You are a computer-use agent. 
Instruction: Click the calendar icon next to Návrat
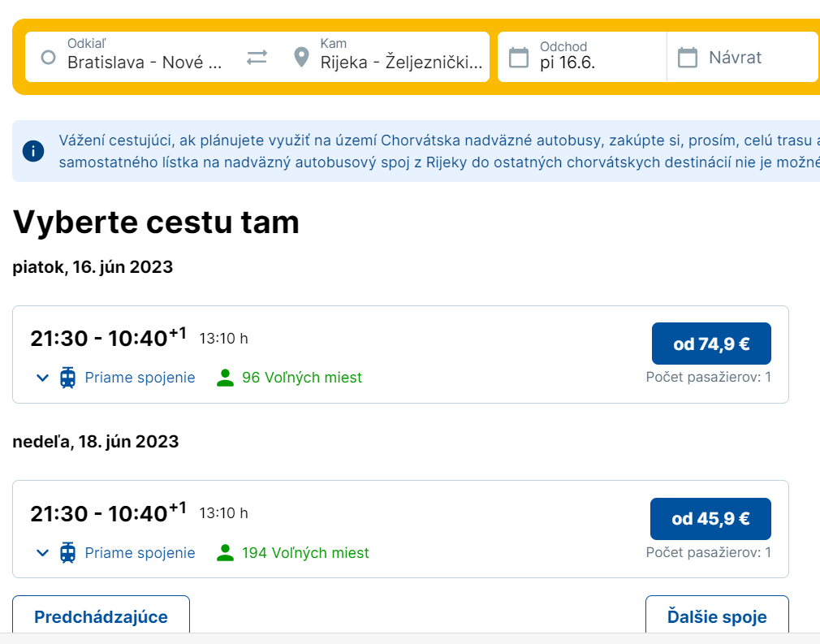pos(688,58)
